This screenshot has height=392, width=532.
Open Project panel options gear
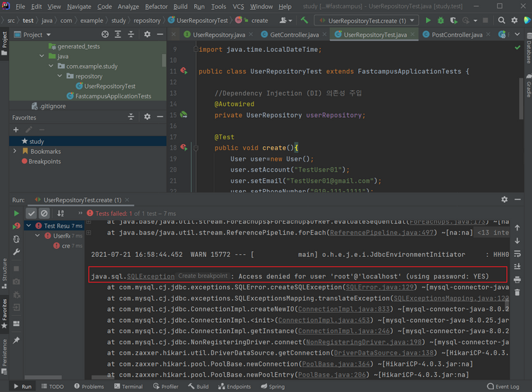pos(147,34)
